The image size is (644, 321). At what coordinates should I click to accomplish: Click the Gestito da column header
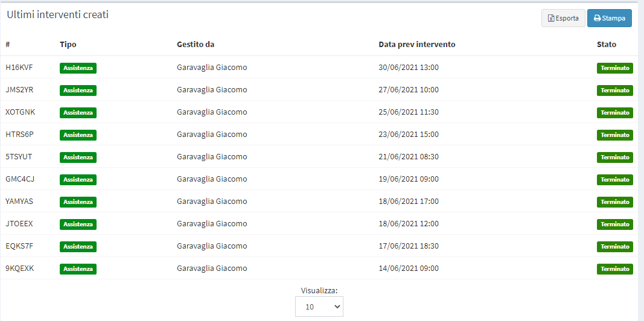[196, 44]
